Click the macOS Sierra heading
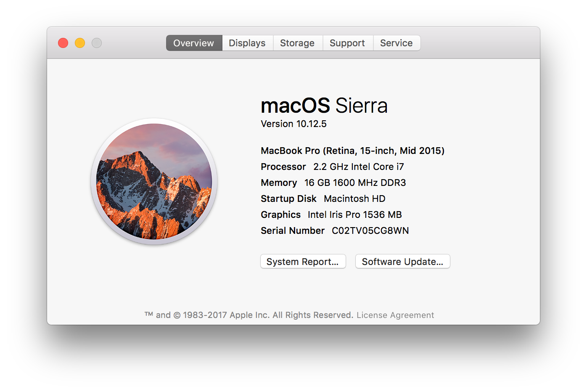The image size is (587, 392). tap(324, 106)
